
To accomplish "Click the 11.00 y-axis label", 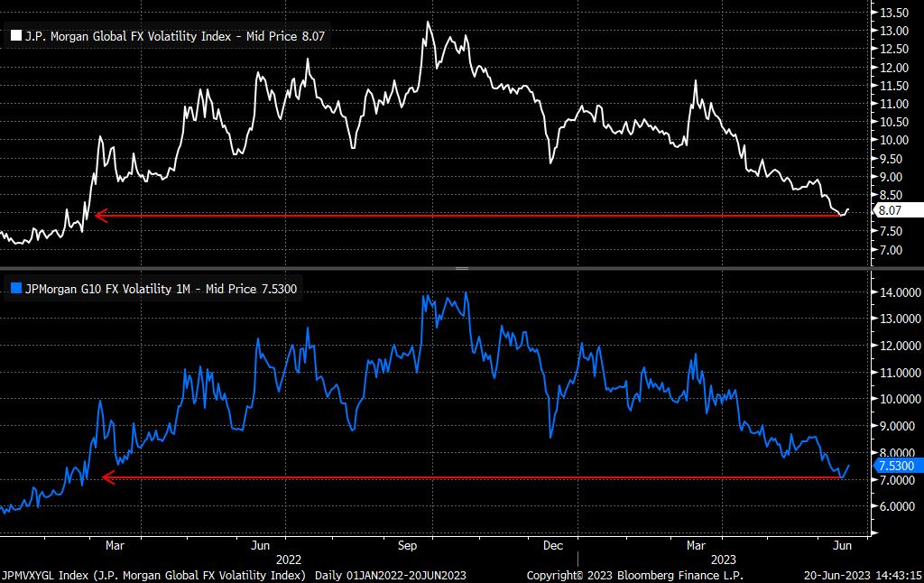I will click(894, 104).
